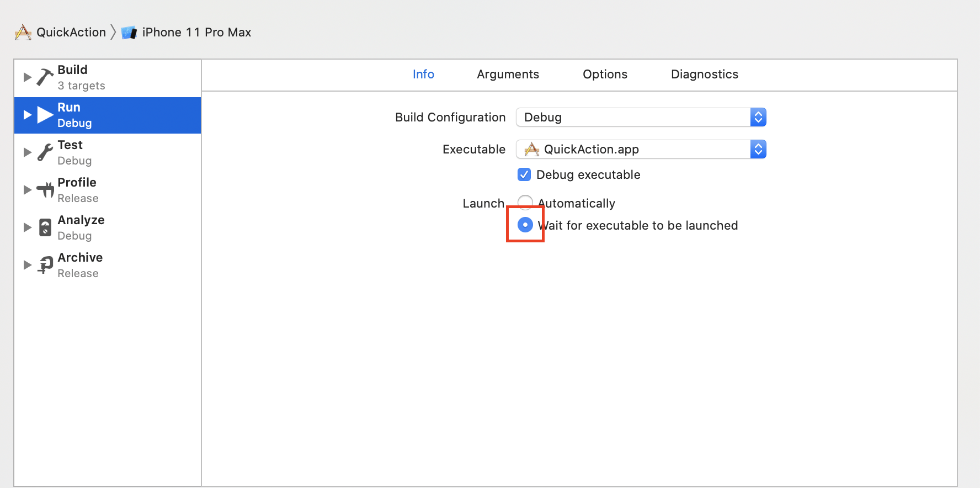
Task: Click the Archive icon
Action: coord(45,265)
